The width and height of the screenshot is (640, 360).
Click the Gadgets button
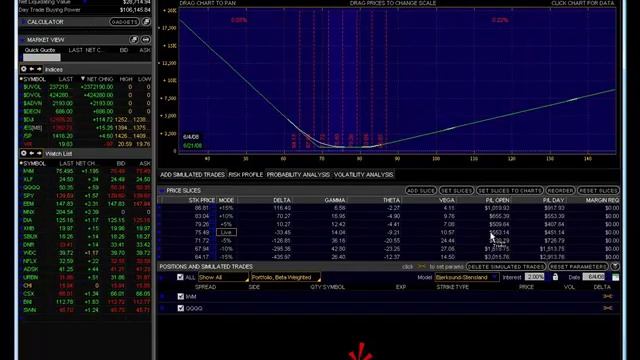coord(124,22)
